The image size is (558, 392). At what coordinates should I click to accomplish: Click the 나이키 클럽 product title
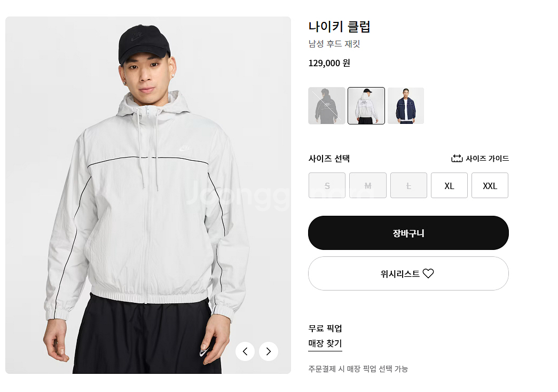(x=339, y=27)
